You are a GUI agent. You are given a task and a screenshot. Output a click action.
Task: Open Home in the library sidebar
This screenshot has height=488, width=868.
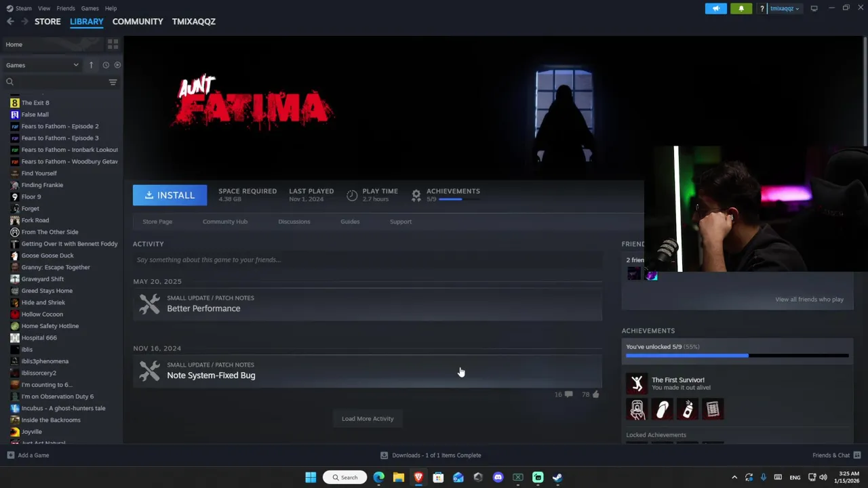pyautogui.click(x=53, y=44)
